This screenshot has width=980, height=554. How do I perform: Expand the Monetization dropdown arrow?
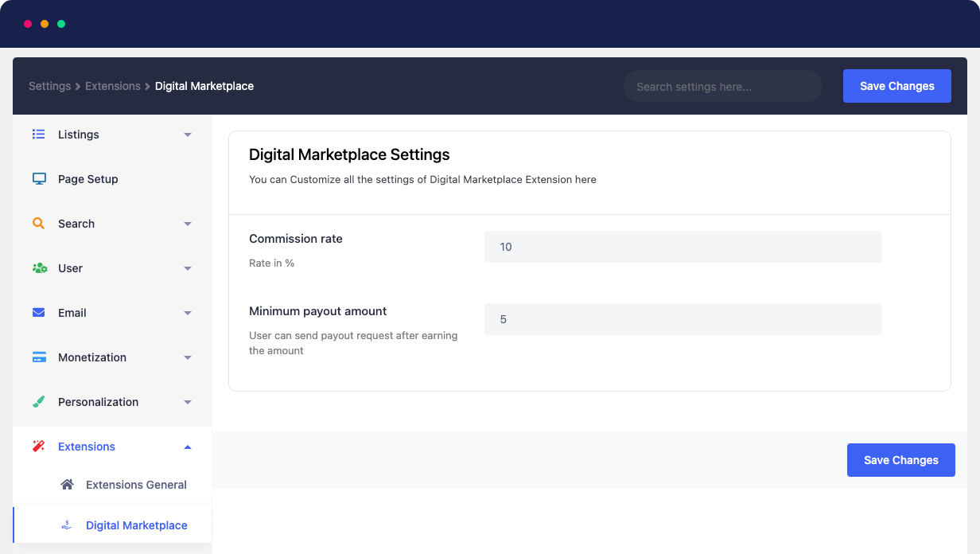pos(189,357)
